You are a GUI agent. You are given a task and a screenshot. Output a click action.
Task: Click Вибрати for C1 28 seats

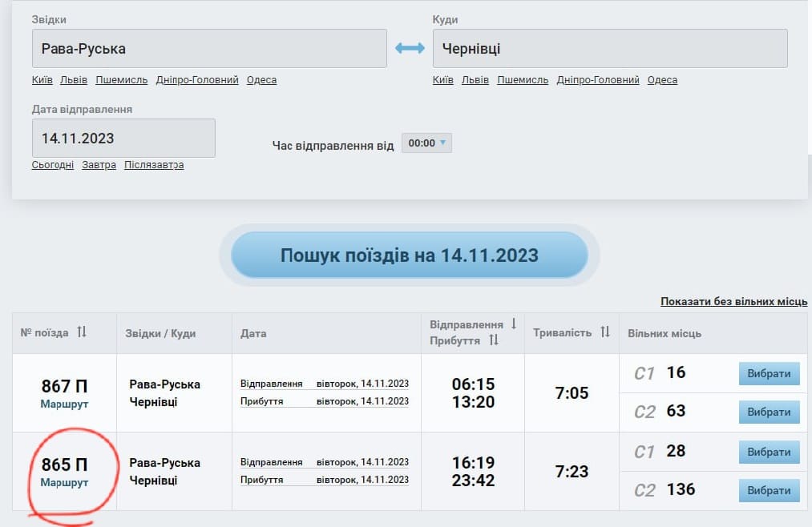coord(769,452)
